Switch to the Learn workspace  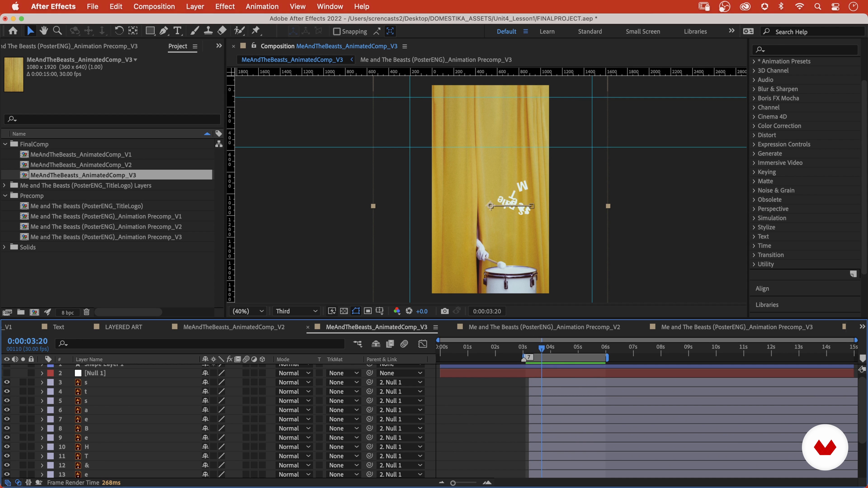point(547,31)
